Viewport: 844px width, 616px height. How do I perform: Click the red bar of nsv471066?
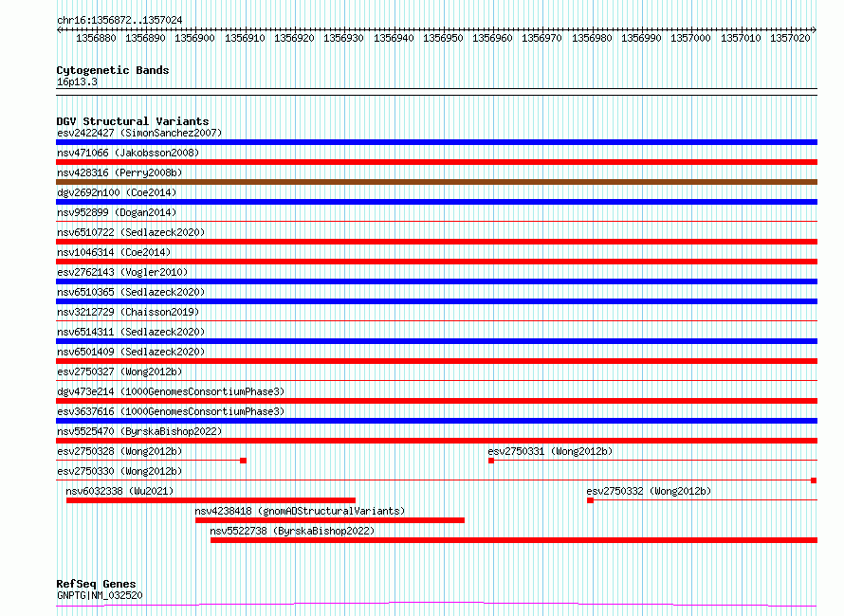click(436, 162)
